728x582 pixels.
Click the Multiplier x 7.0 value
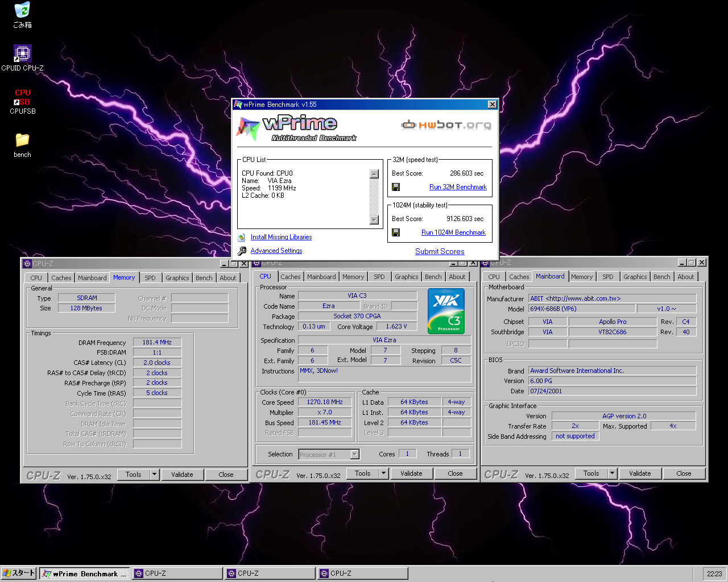tap(325, 412)
